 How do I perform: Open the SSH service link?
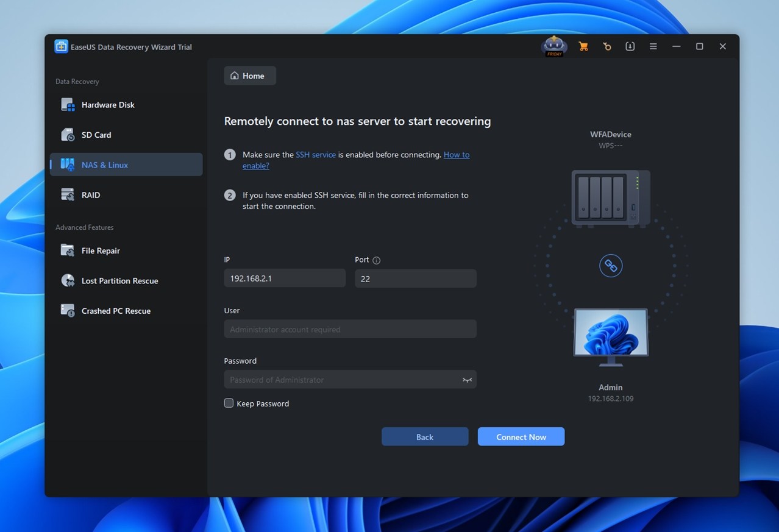pyautogui.click(x=316, y=154)
